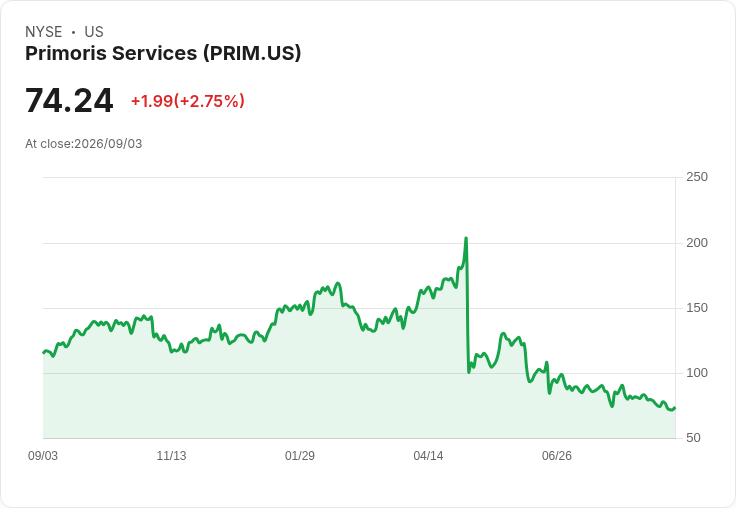736x508 pixels.
Task: Click the 01/29 x-axis date label
Action: (299, 456)
